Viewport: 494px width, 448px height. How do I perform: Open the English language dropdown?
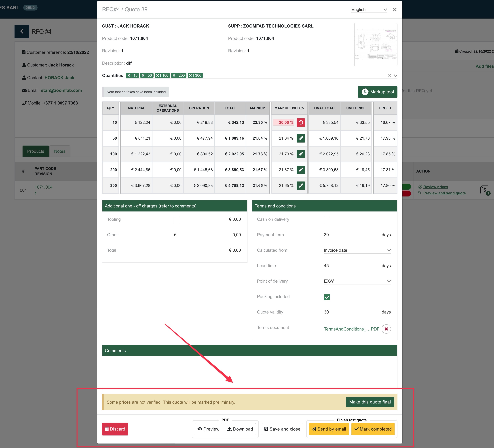[x=369, y=10]
